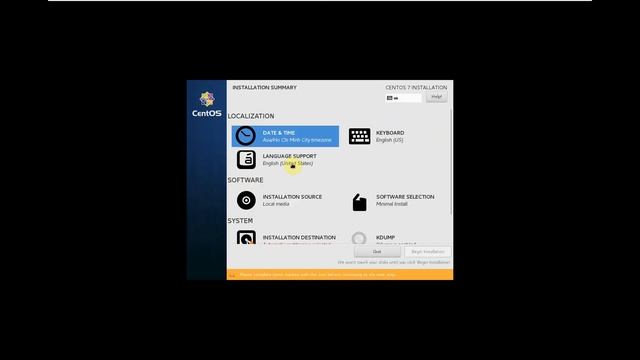Open the Software Selection package icon
640x360 pixels.
[359, 202]
